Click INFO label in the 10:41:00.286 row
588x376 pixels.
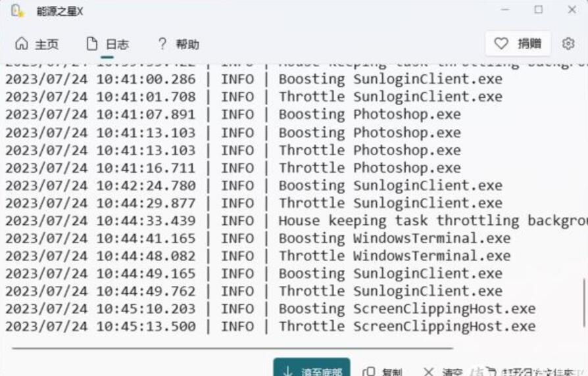[x=237, y=79]
